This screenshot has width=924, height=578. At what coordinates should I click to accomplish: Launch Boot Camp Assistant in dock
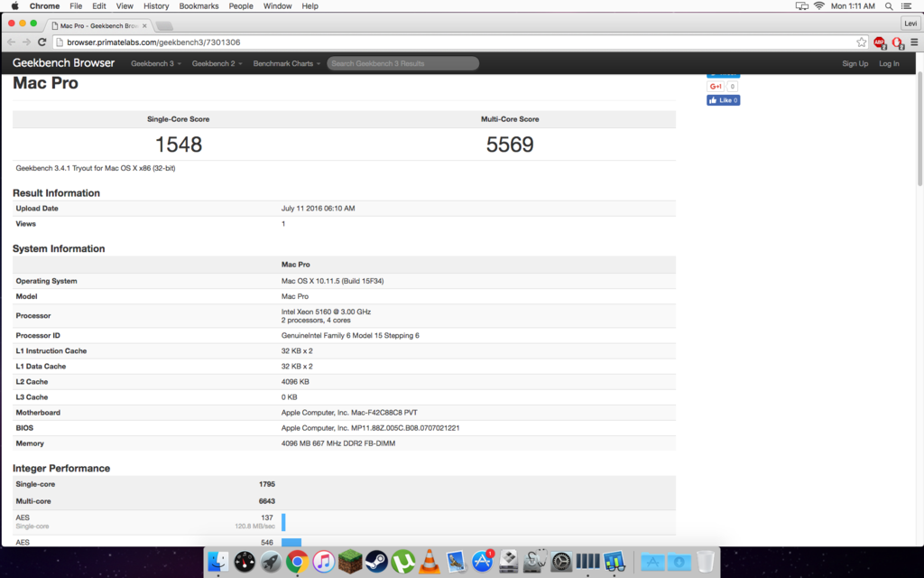tap(509, 562)
